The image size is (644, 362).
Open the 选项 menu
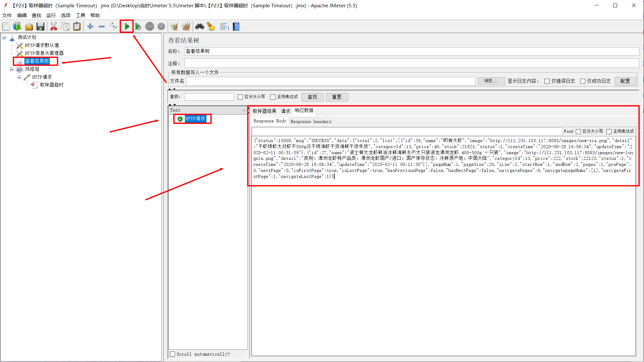[66, 16]
